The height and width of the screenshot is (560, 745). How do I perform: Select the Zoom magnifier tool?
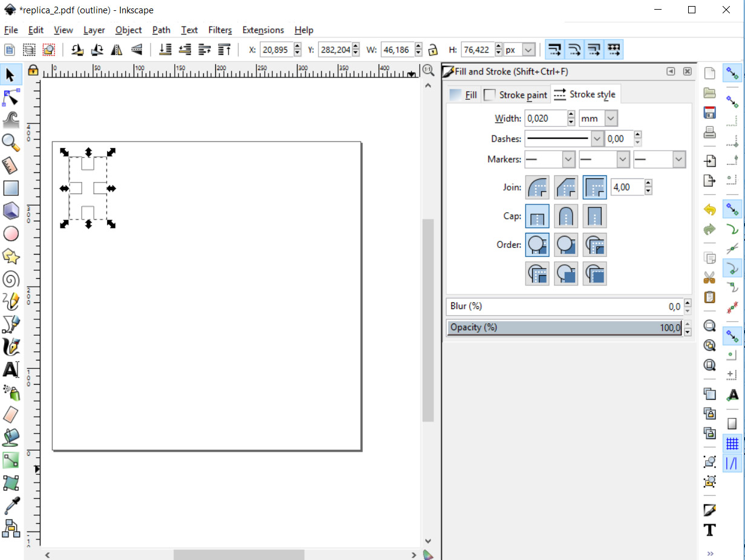click(11, 142)
